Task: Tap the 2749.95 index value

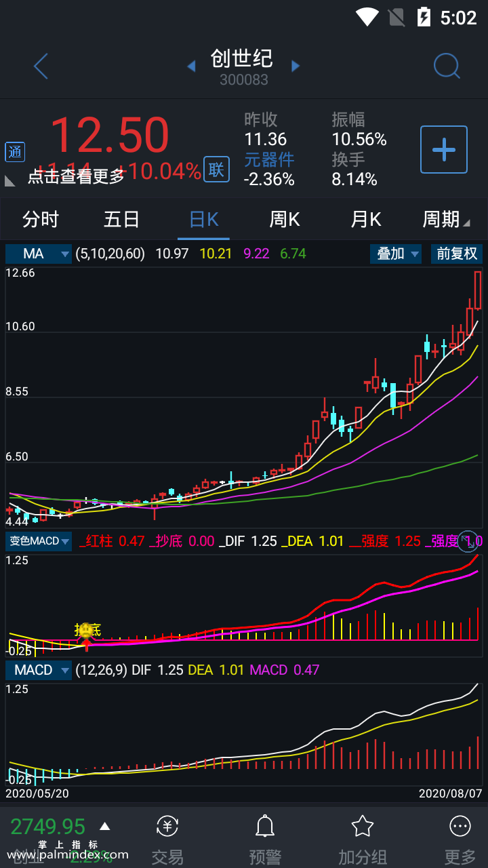Action: pyautogui.click(x=48, y=827)
